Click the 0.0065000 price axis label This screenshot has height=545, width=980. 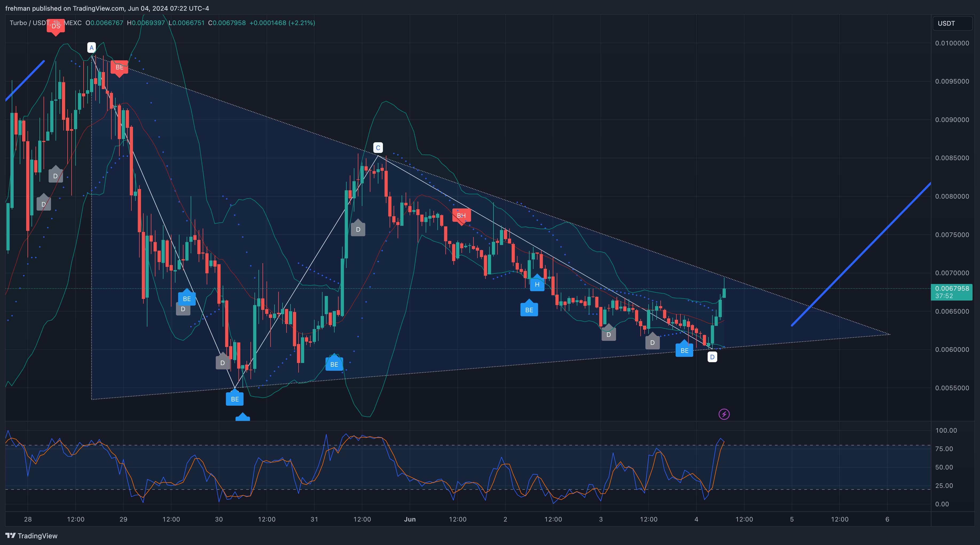[952, 311]
